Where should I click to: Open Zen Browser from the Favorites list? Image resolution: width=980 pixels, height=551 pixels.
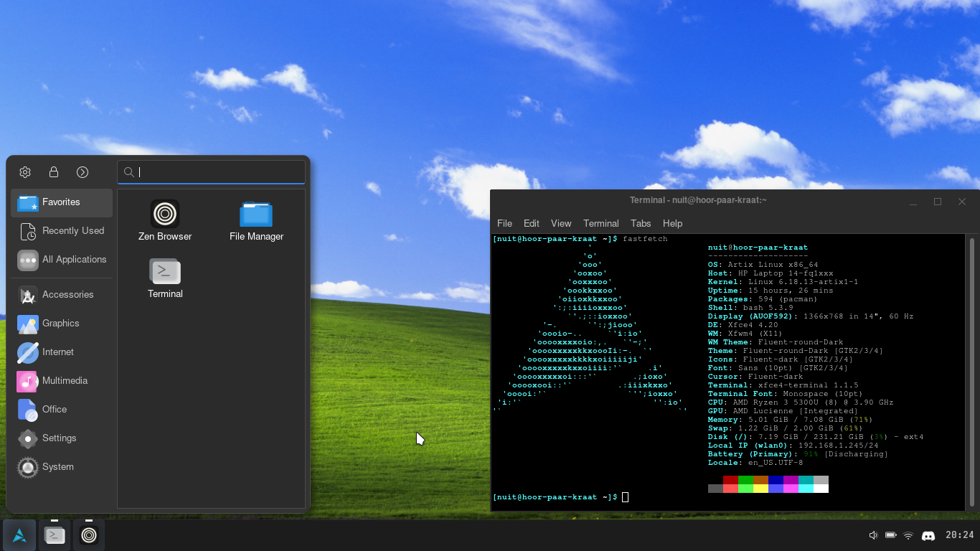[x=165, y=220]
